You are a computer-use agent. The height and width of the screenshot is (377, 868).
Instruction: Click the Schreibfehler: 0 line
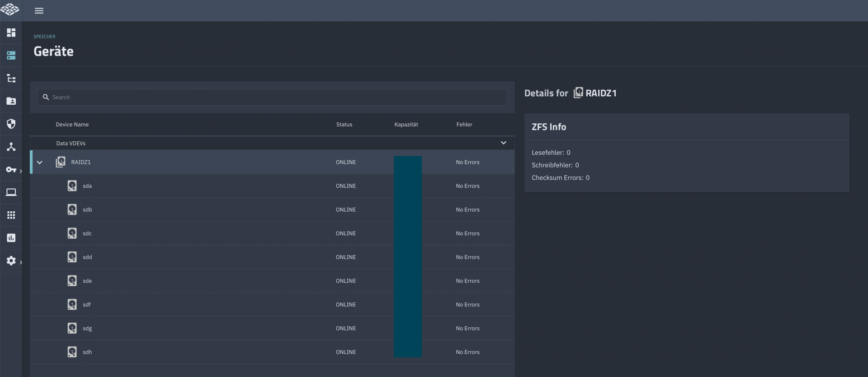(x=555, y=165)
